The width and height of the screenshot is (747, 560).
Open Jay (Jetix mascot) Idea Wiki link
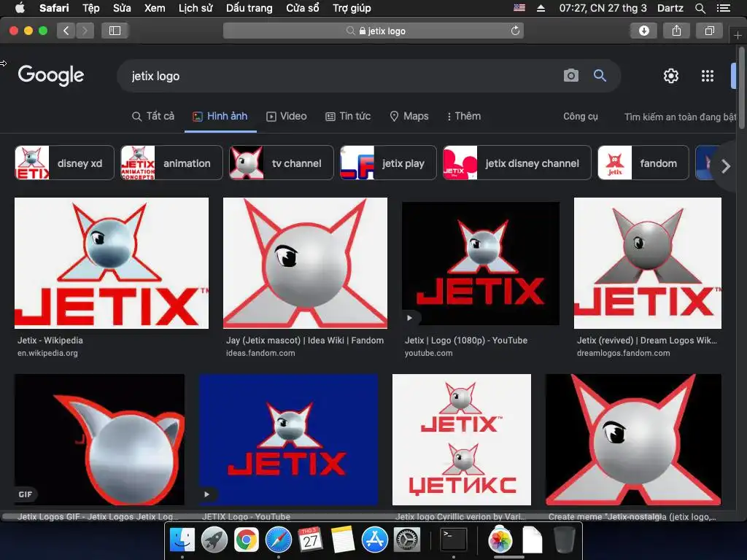[305, 341]
